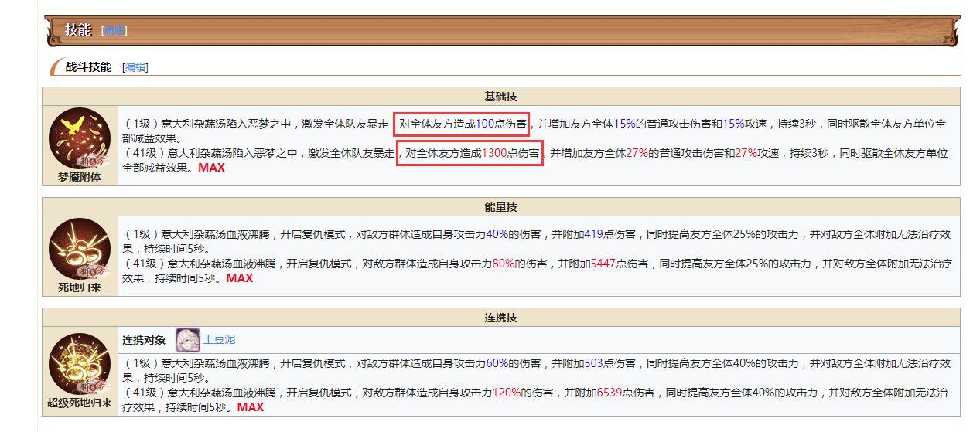Select the 能量技 table header

point(501,207)
